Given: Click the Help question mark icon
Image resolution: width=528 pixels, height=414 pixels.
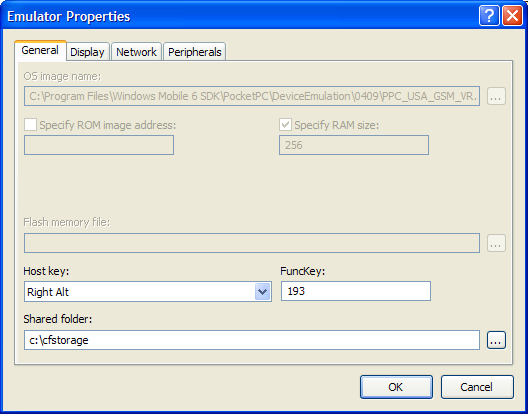Looking at the screenshot, I should click(x=489, y=16).
